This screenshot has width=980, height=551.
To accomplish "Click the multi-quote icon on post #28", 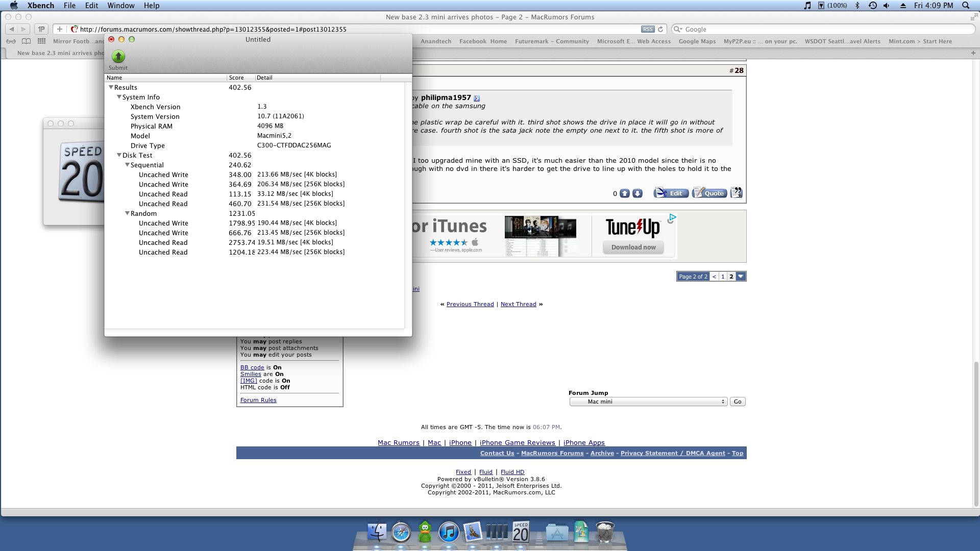I will (x=736, y=193).
